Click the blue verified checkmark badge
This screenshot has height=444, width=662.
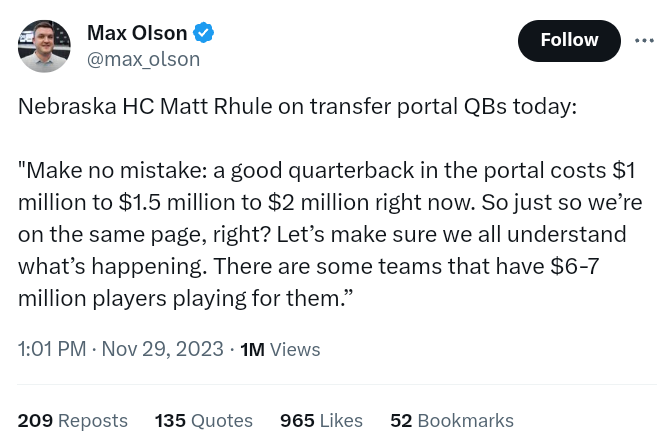click(204, 33)
